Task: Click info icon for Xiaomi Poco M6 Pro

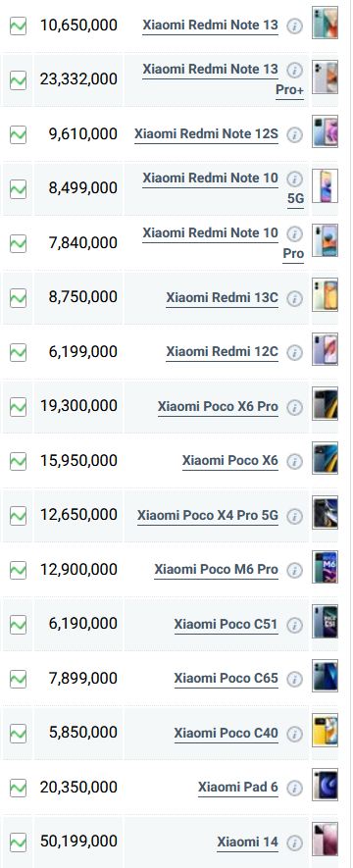Action: [295, 570]
